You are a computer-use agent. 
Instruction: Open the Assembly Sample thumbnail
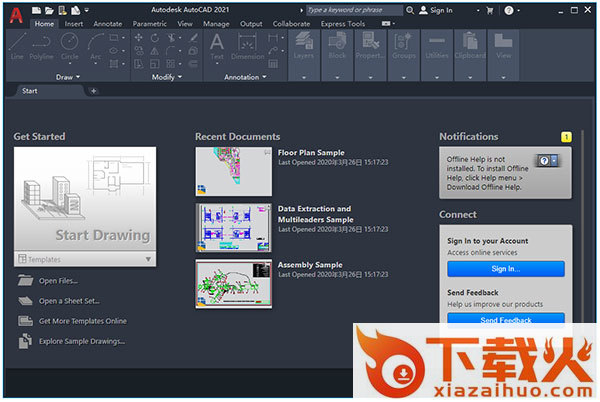point(234,284)
